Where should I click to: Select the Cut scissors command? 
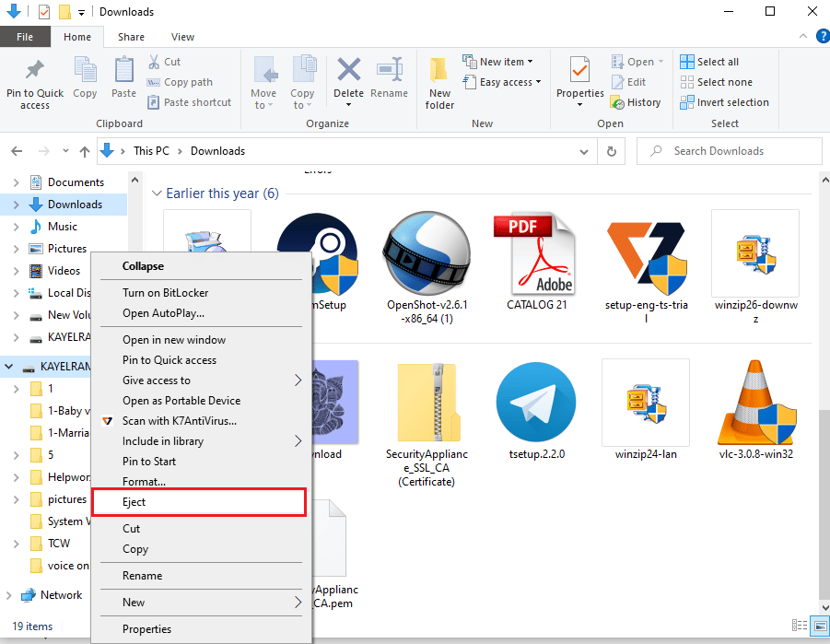click(165, 62)
